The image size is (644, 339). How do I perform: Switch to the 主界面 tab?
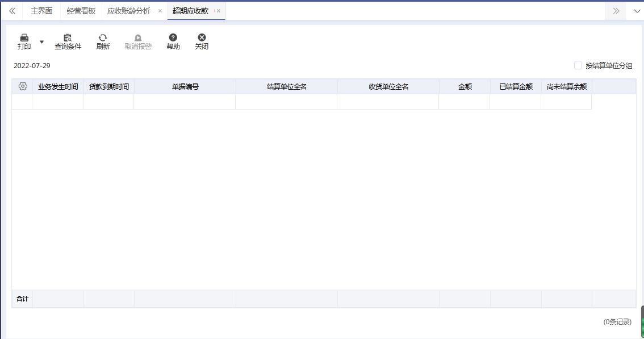pos(41,11)
